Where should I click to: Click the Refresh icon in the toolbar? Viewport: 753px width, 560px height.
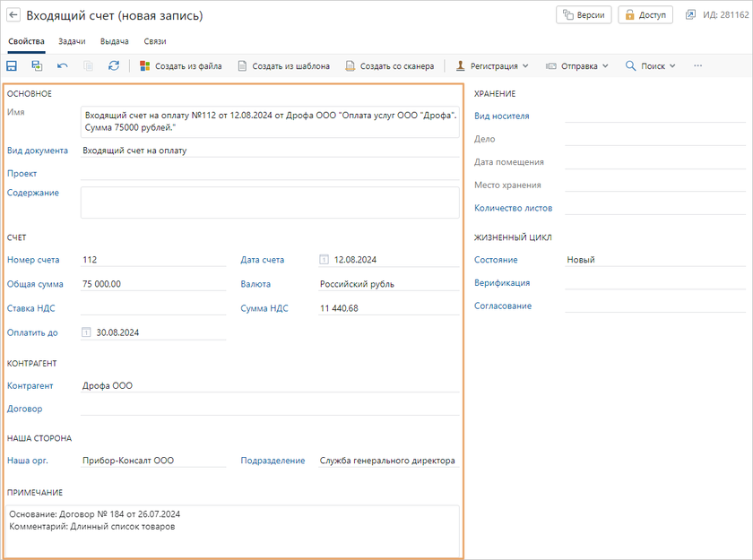[114, 65]
